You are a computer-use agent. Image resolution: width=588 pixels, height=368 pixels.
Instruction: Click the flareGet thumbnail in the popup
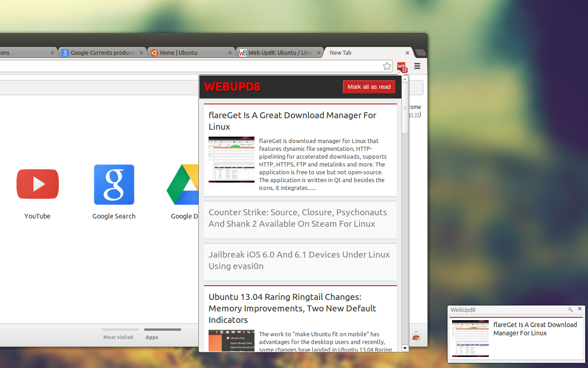[x=232, y=160]
